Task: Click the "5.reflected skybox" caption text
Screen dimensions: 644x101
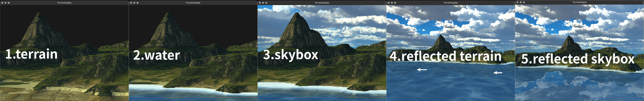Action: (578, 59)
